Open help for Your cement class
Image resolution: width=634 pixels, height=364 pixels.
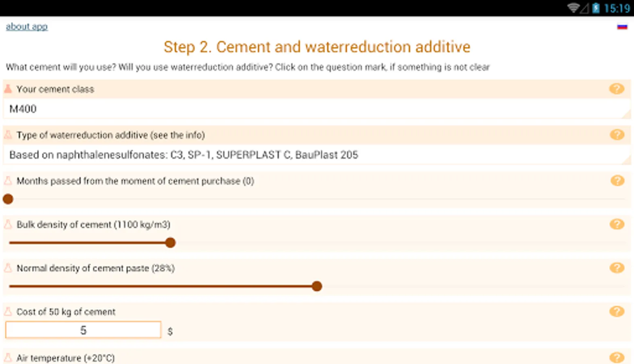point(617,89)
